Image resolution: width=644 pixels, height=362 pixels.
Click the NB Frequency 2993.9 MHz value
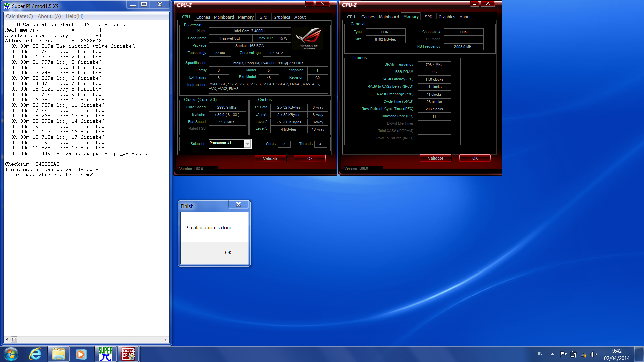point(464,47)
